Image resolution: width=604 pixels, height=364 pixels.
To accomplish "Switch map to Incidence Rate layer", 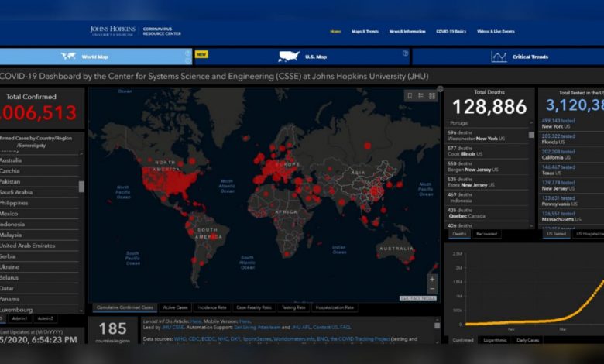I will 210,307.
